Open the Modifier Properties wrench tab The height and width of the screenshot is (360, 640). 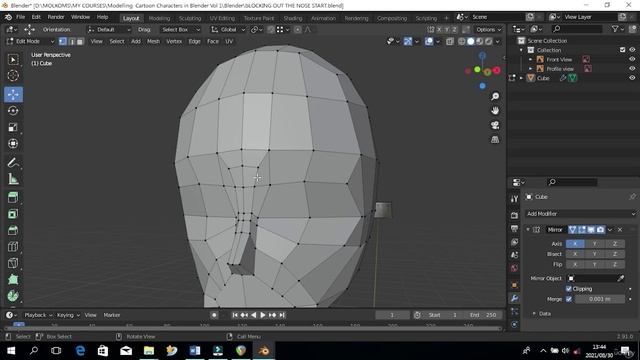pyautogui.click(x=514, y=298)
